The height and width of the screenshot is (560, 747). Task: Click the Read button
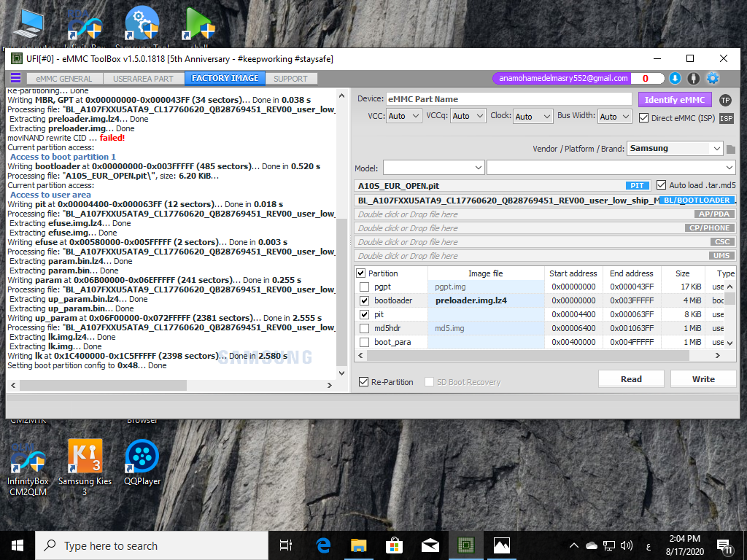point(631,379)
